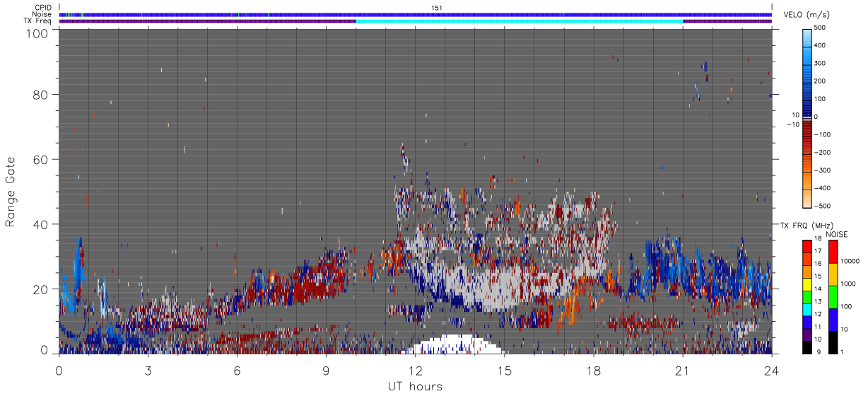This screenshot has height=401, width=868.
Task: Click the 3 tick on UT hours axis
Action: [x=148, y=370]
